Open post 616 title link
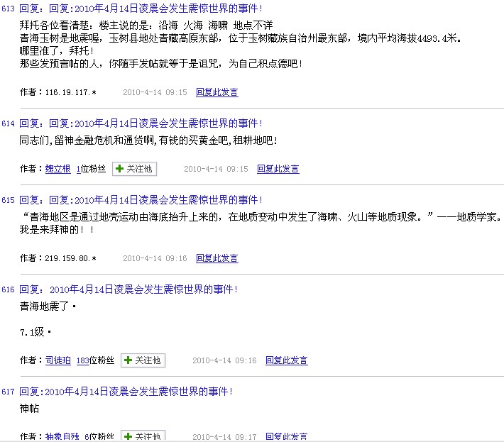Screen dimensions: 504x442 tap(128, 289)
